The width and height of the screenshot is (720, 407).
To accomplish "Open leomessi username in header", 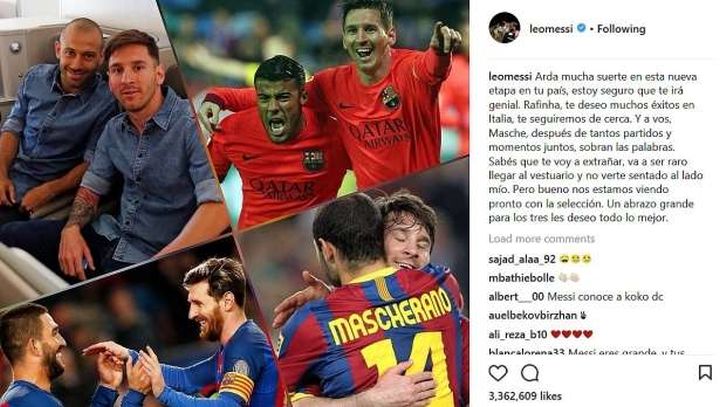I will [551, 29].
